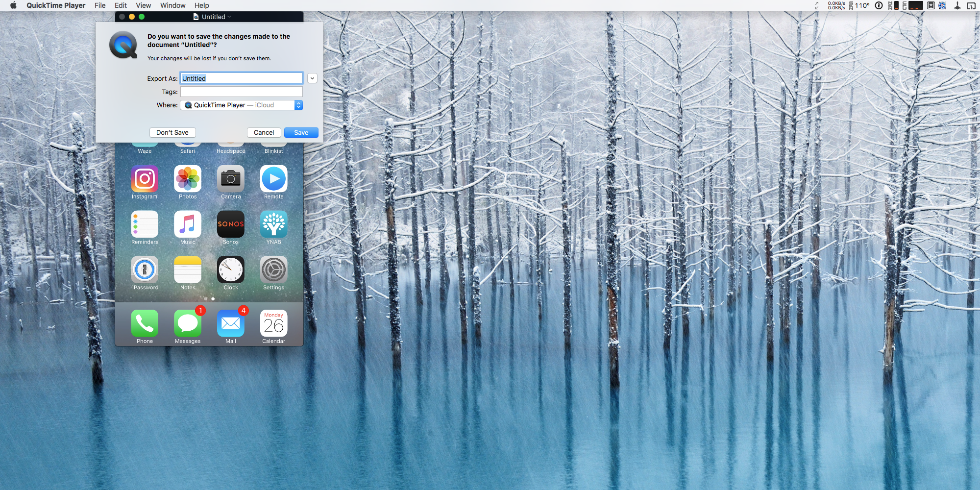Open the Untitled title dropdown arrow
The image size is (980, 490).
point(229,17)
